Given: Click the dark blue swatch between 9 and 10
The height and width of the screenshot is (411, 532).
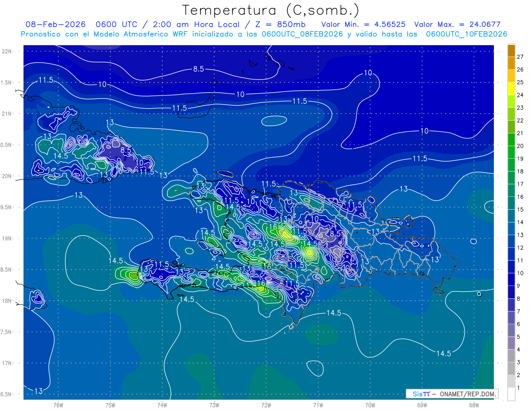Looking at the screenshot, I should [x=511, y=279].
